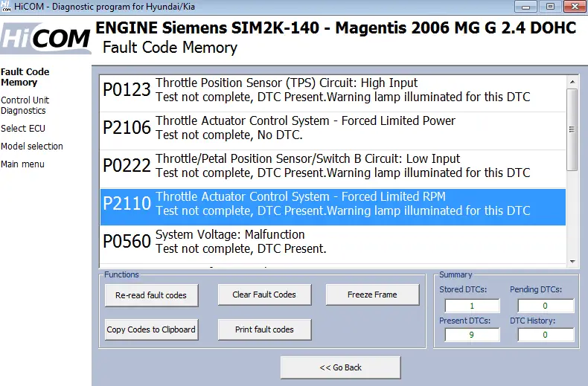588x386 pixels.
Task: Click the Go Back button
Action: [x=340, y=367]
